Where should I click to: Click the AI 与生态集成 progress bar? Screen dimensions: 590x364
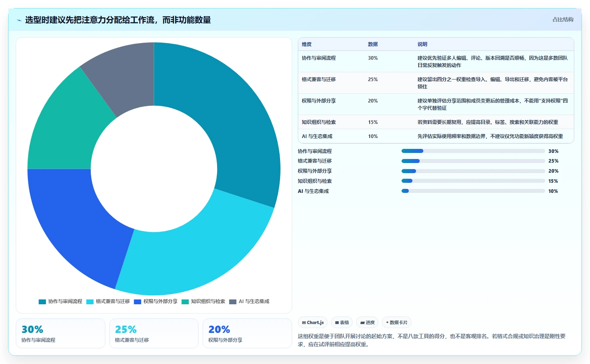pyautogui.click(x=473, y=191)
